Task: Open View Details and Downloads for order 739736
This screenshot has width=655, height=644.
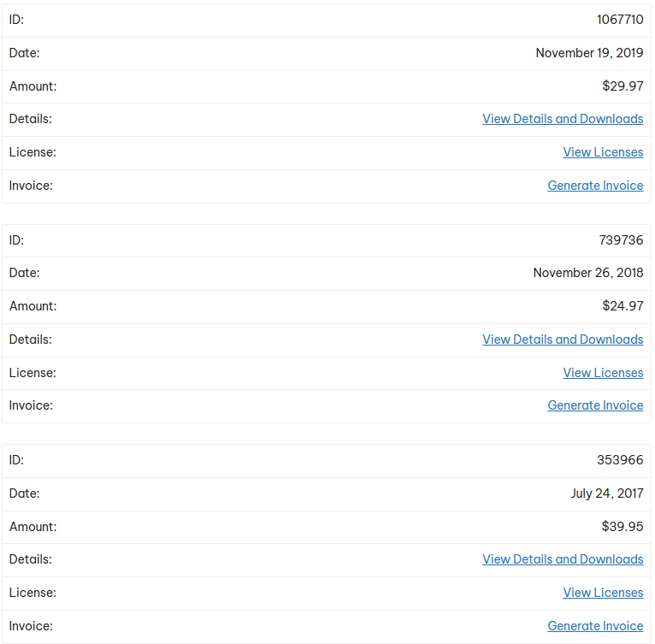Action: [563, 340]
